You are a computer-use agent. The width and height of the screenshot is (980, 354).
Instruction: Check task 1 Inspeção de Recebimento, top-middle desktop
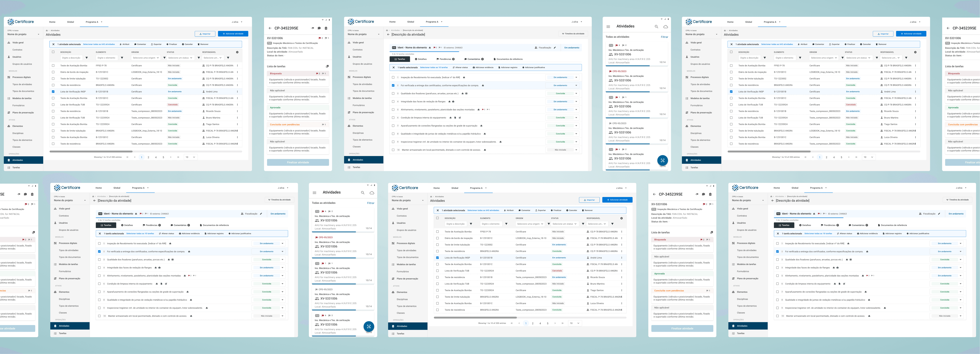pyautogui.click(x=393, y=77)
